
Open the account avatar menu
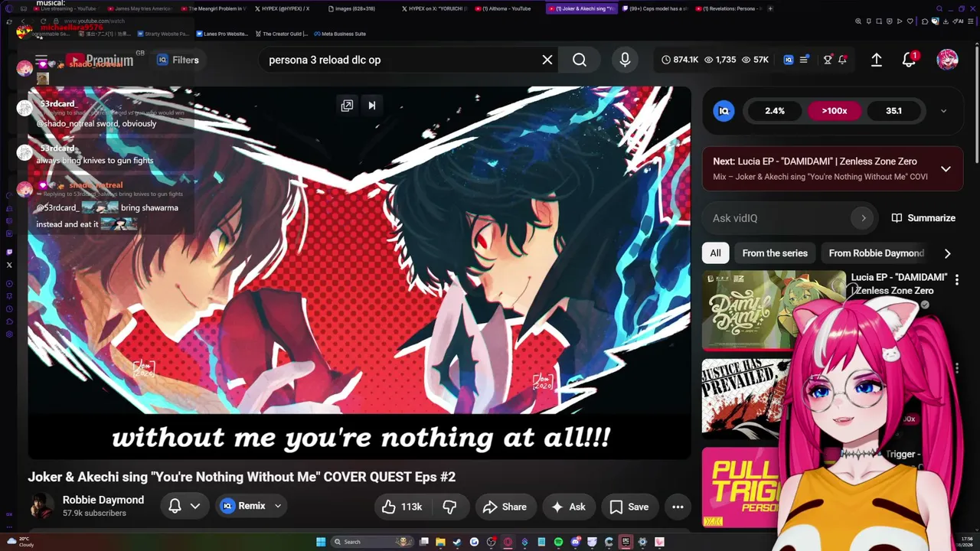(947, 60)
